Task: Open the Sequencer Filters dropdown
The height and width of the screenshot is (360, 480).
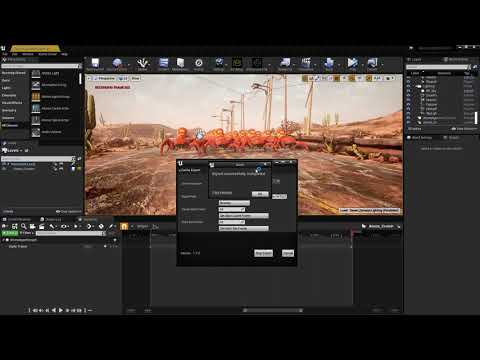Action: coord(27,233)
